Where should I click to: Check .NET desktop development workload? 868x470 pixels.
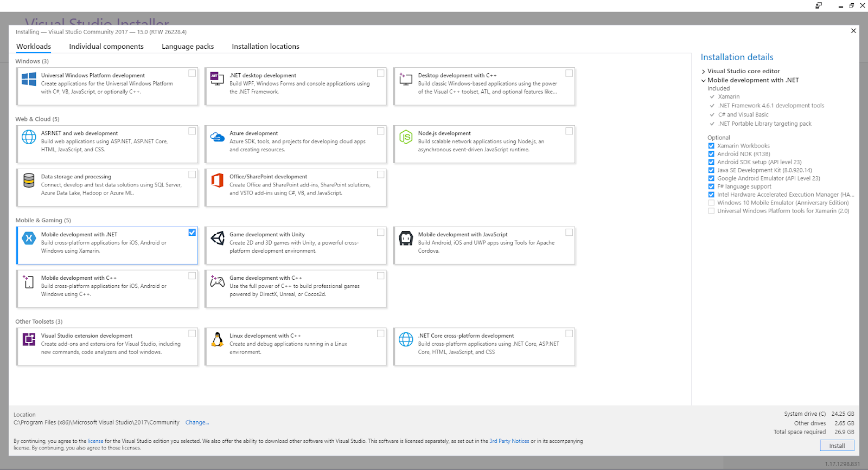click(380, 73)
